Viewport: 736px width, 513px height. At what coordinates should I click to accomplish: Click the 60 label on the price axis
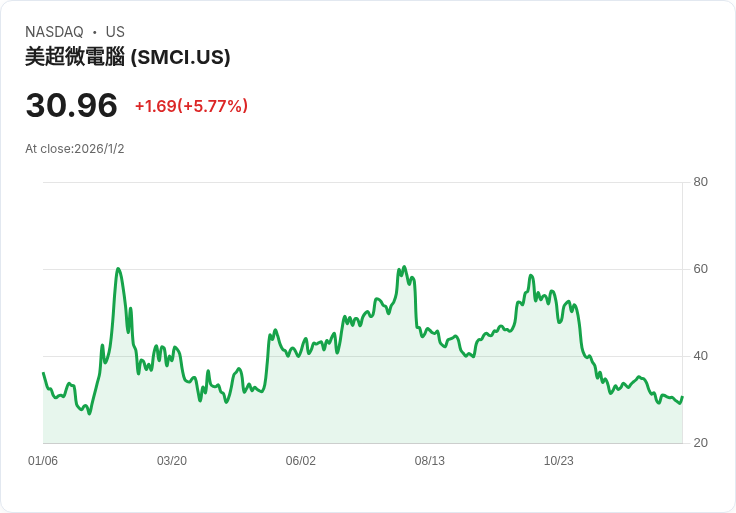click(700, 269)
